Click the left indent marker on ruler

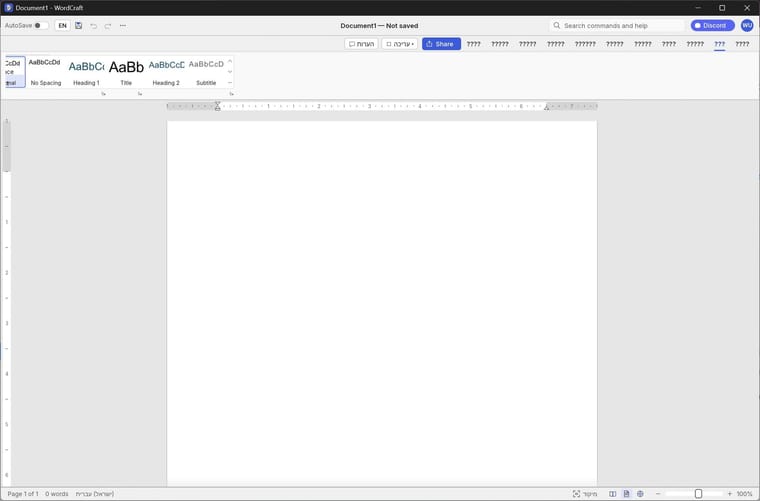(218, 106)
